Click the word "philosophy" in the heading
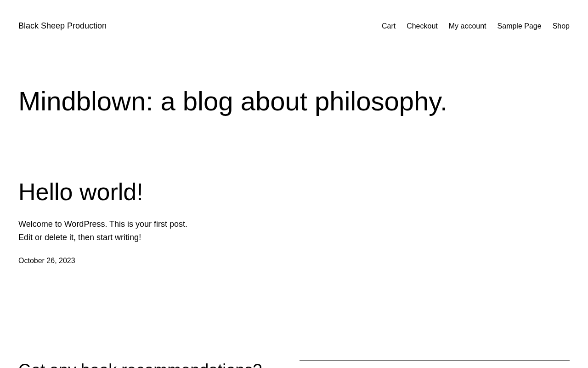This screenshot has width=588, height=368. coord(377,101)
